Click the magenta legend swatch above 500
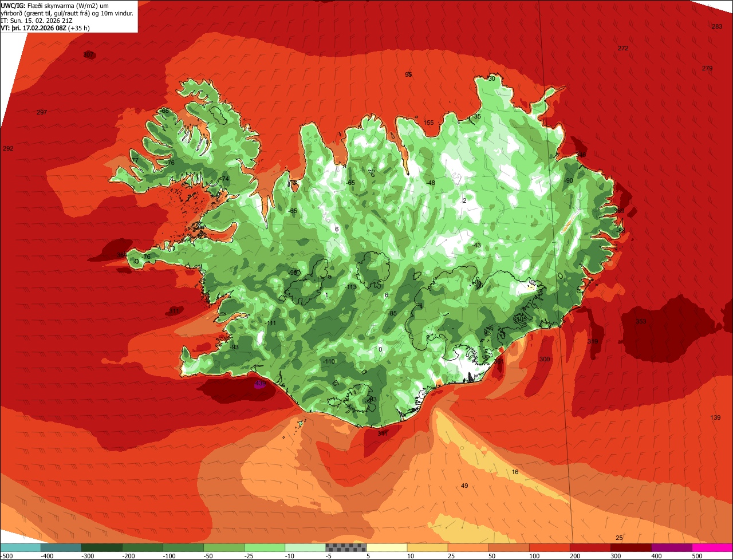733x560 pixels. click(712, 547)
